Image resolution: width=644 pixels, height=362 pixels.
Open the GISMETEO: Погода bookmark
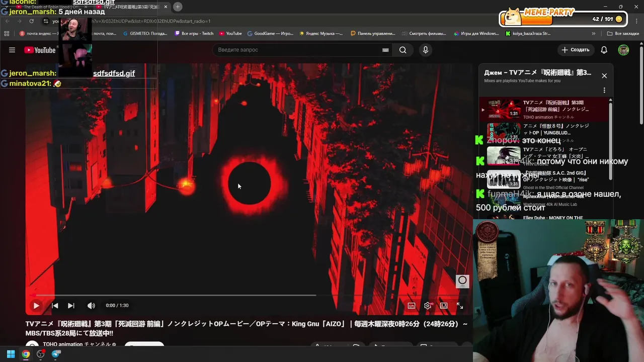point(145,34)
